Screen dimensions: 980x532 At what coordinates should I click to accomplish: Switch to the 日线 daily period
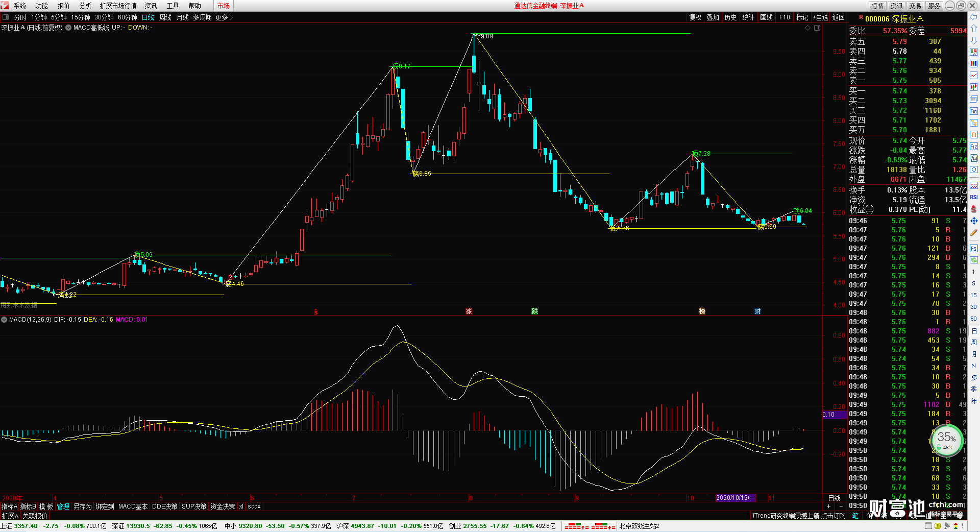[148, 17]
